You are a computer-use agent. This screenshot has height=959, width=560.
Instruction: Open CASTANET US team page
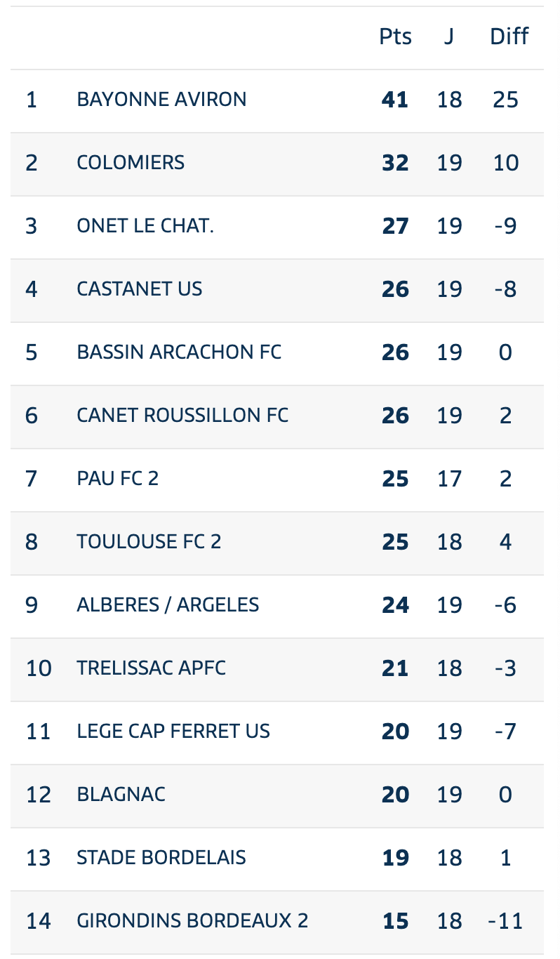point(140,289)
